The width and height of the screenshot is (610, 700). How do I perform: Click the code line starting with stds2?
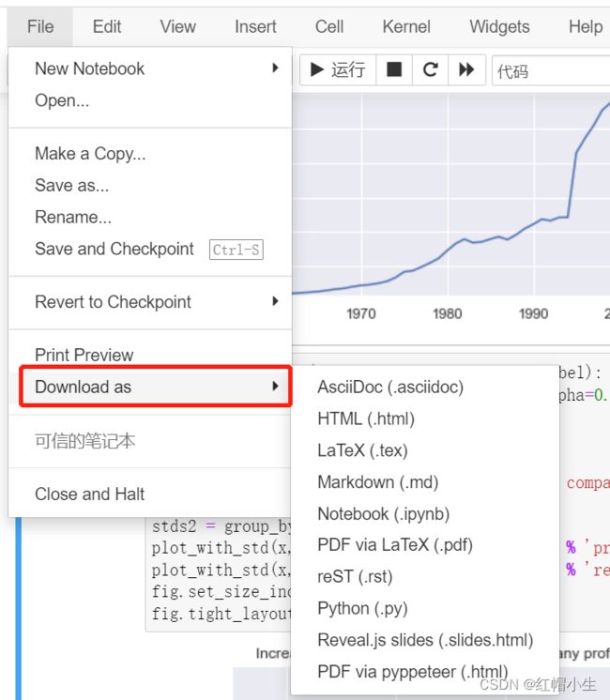[221, 526]
